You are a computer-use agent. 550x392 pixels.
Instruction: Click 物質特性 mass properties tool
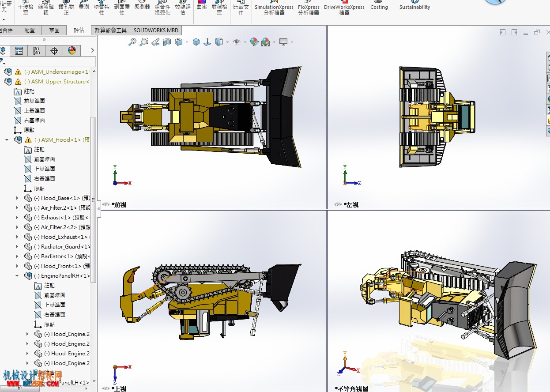102,8
